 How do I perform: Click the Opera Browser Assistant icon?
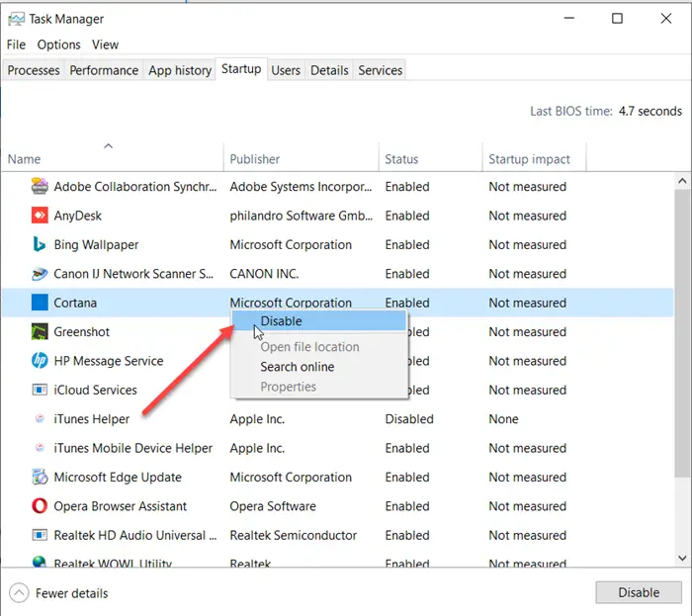[40, 505]
